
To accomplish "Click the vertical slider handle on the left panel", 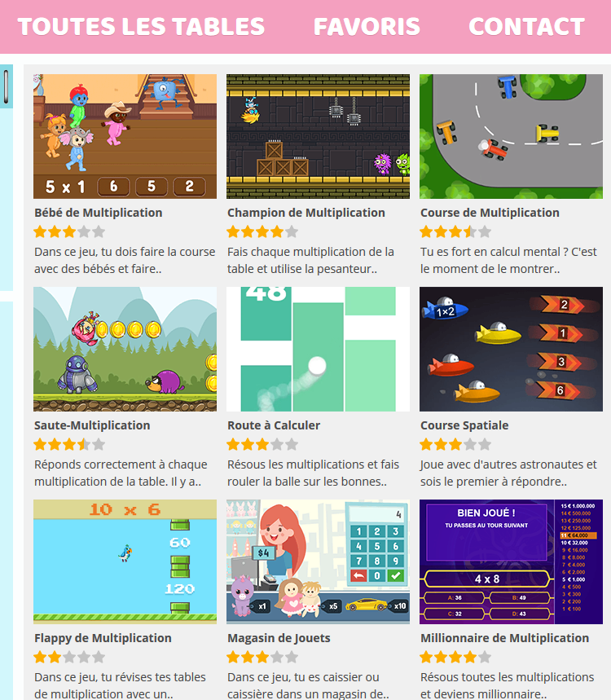I will [x=6, y=86].
